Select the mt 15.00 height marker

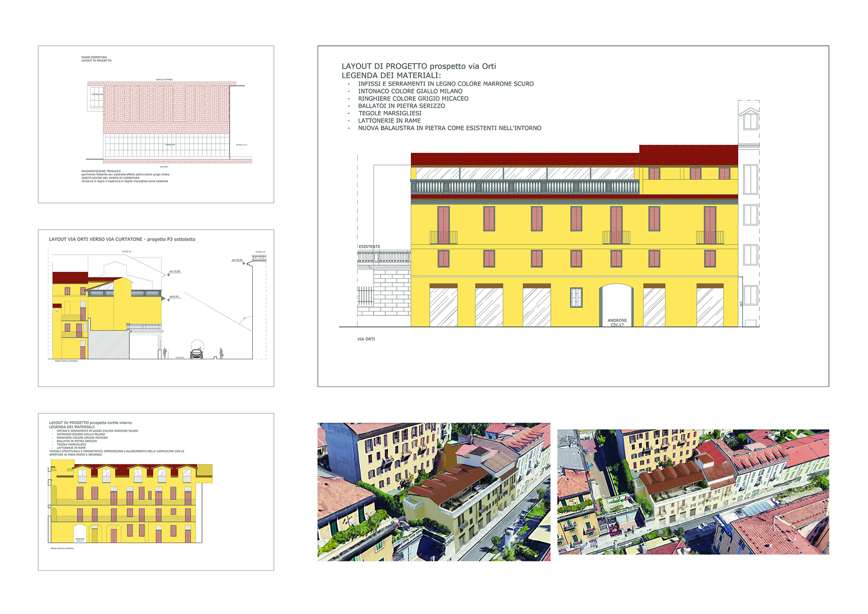coord(237,260)
